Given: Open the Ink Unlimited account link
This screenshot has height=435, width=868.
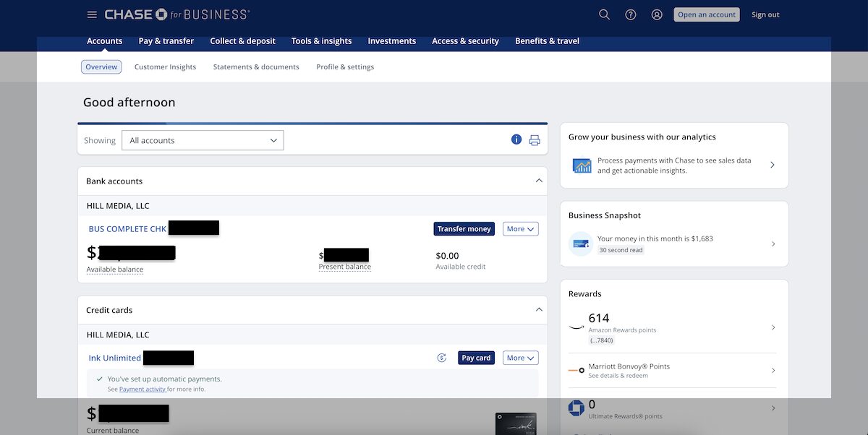Looking at the screenshot, I should 115,358.
